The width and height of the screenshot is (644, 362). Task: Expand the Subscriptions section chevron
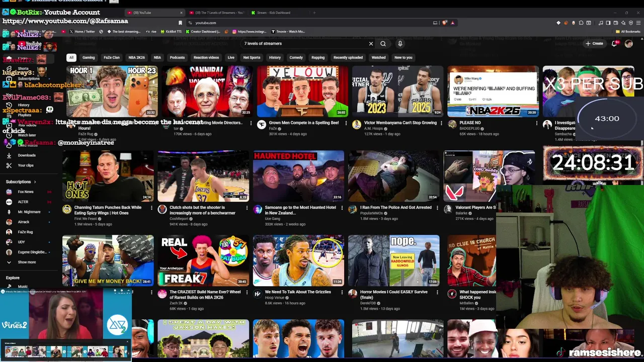click(x=35, y=182)
